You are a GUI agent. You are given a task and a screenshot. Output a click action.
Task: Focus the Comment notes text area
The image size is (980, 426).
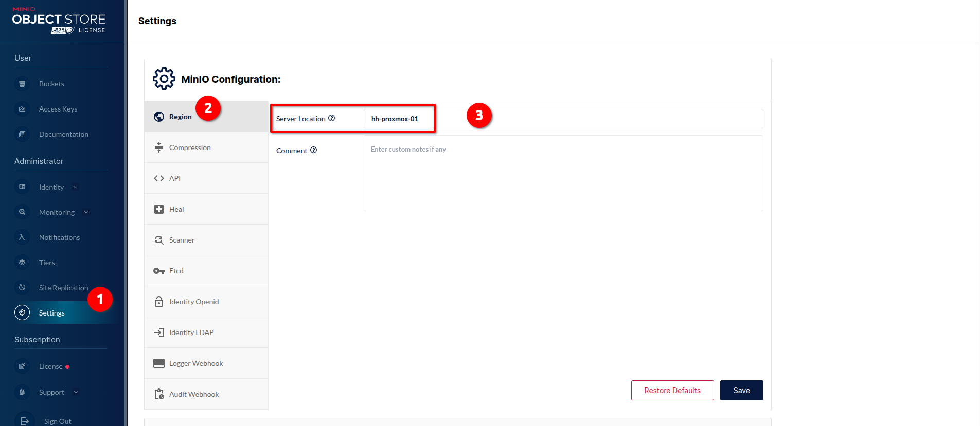tap(563, 173)
